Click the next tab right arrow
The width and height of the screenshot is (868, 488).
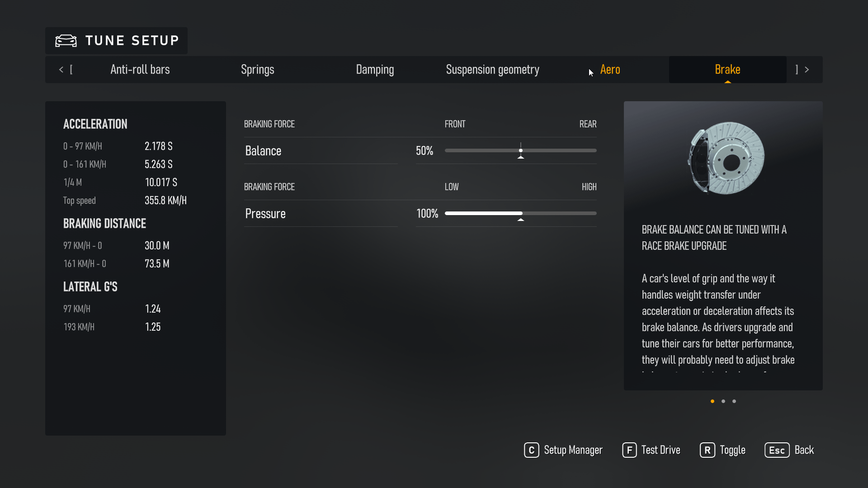[807, 70]
